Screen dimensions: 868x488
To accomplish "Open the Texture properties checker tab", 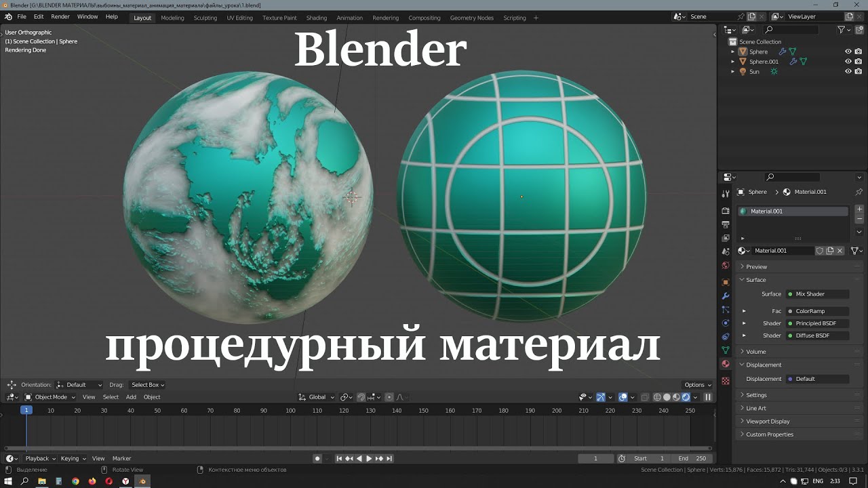I will [726, 381].
